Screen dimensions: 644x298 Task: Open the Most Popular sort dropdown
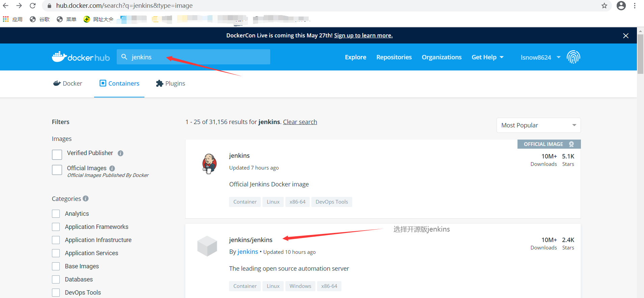[x=538, y=125]
